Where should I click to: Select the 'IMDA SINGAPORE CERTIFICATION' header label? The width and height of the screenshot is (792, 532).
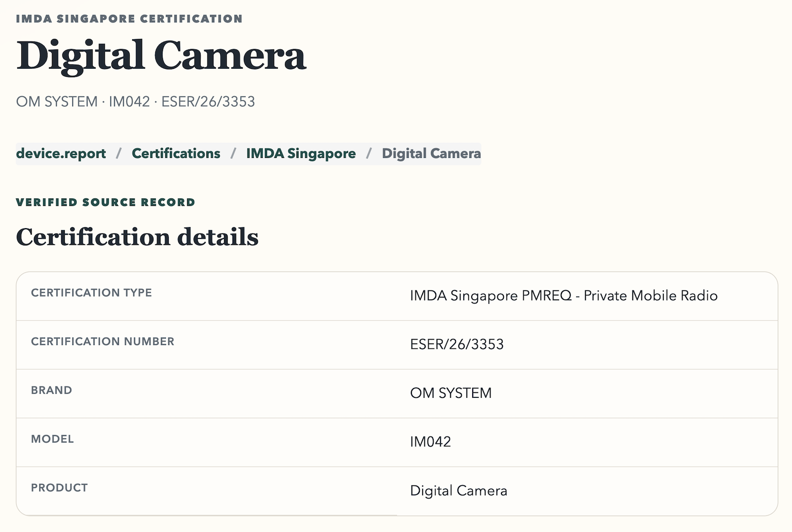pos(130,19)
